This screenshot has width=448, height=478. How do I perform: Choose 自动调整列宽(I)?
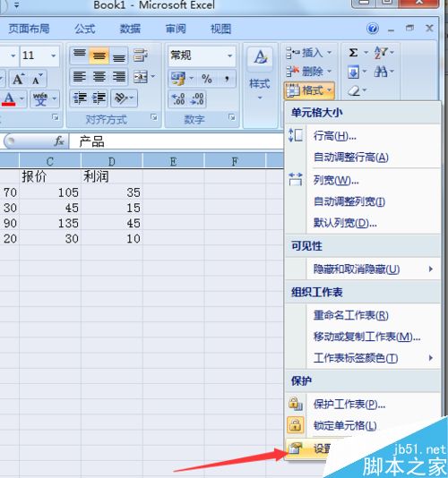click(x=363, y=201)
